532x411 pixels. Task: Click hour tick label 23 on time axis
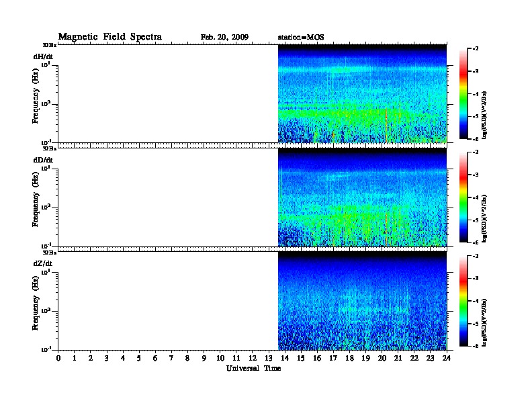431,359
